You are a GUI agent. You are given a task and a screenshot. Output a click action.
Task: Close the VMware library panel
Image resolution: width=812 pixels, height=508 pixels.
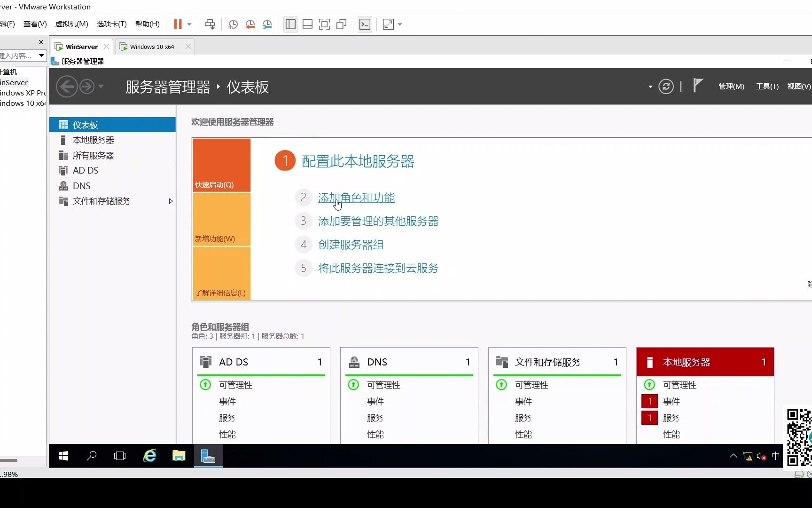coord(41,42)
